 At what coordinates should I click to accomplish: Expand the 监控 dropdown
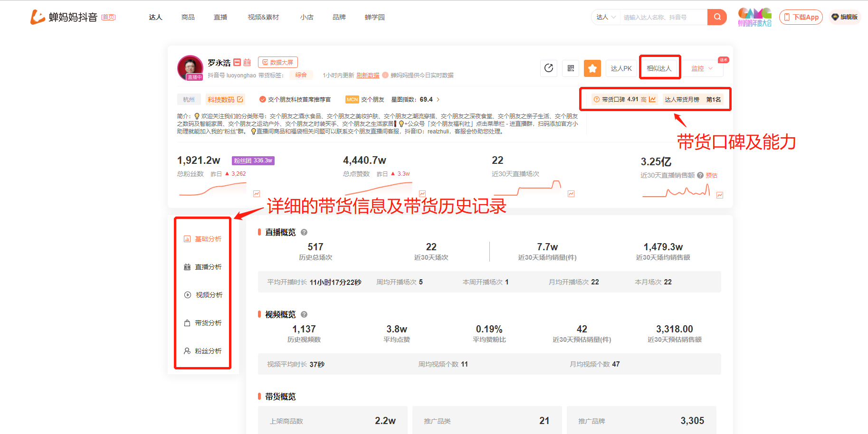tap(702, 68)
